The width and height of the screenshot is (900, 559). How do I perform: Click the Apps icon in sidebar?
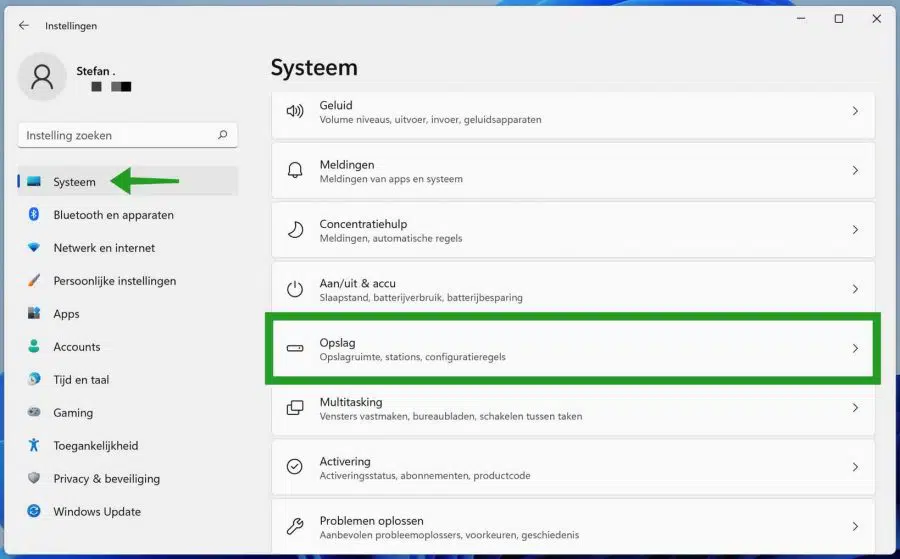tap(34, 313)
